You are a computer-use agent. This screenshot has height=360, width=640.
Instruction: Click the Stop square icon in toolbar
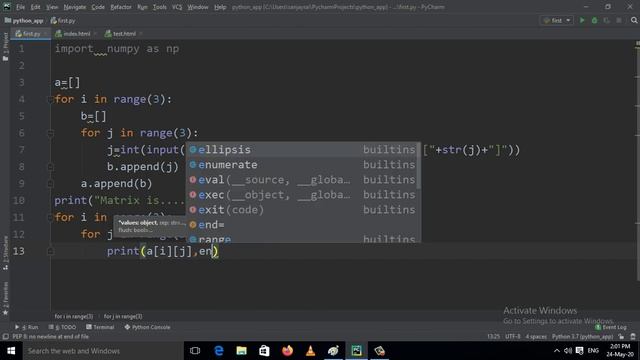click(619, 20)
